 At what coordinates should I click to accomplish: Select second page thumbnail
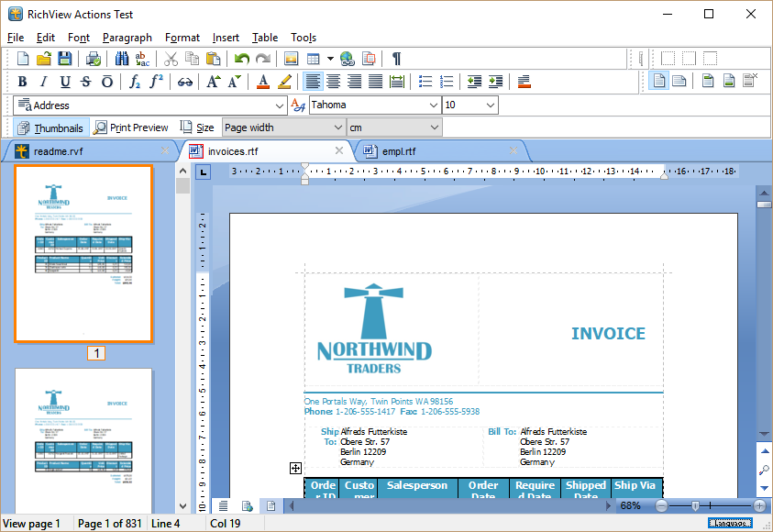pyautogui.click(x=83, y=441)
